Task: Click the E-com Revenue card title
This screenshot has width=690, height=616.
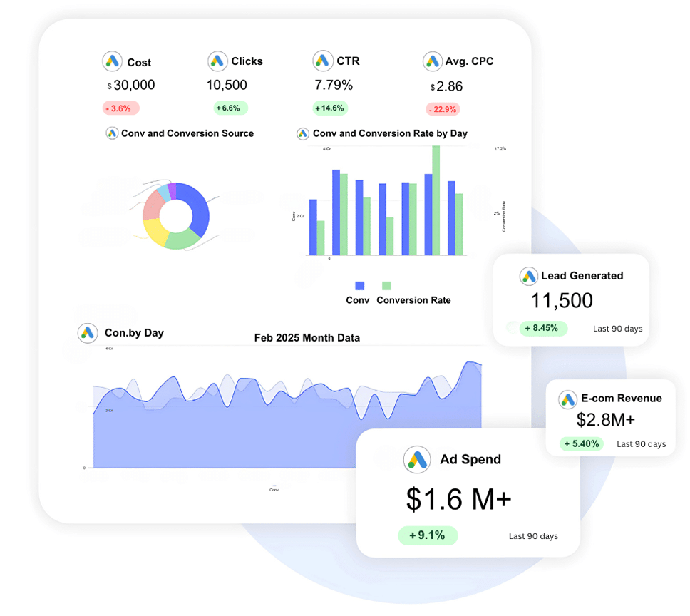Action: point(622,399)
